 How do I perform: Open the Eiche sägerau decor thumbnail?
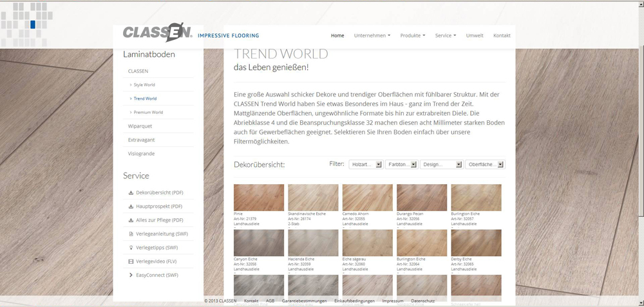click(368, 243)
